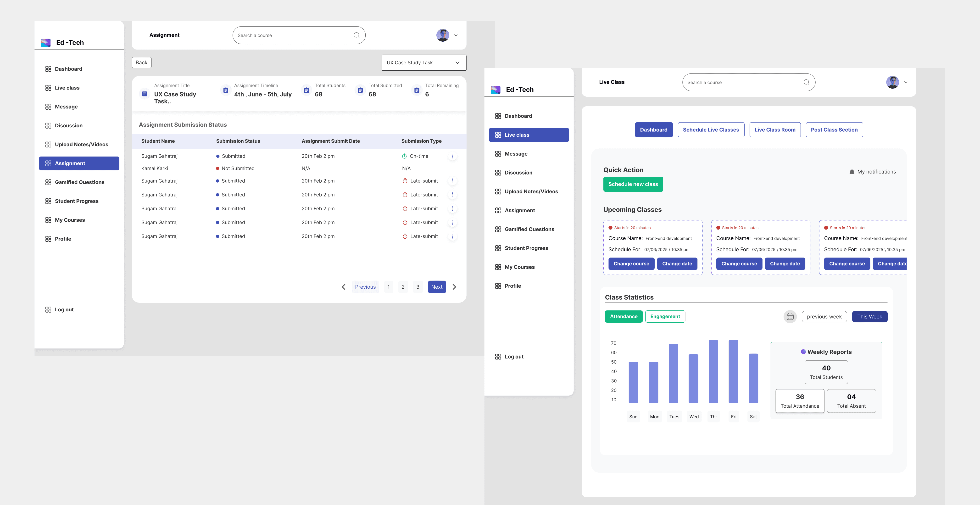Screen dimensions: 980x505
Task: Click the bell icon beside My notifications
Action: 852,172
